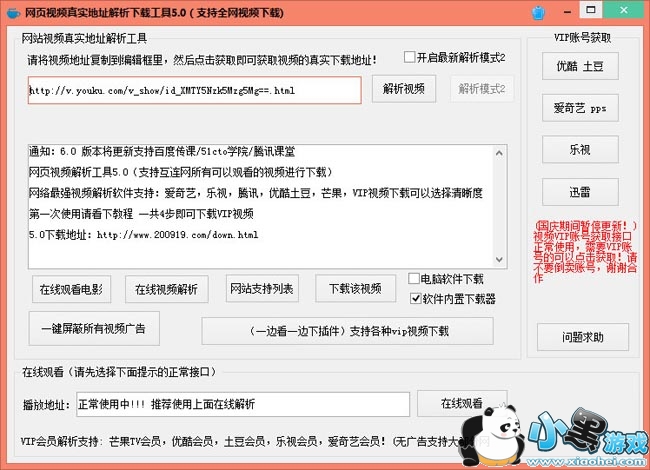Viewport: 650px width, 470px height.
Task: Click 在线视频解析 button
Action: [167, 289]
